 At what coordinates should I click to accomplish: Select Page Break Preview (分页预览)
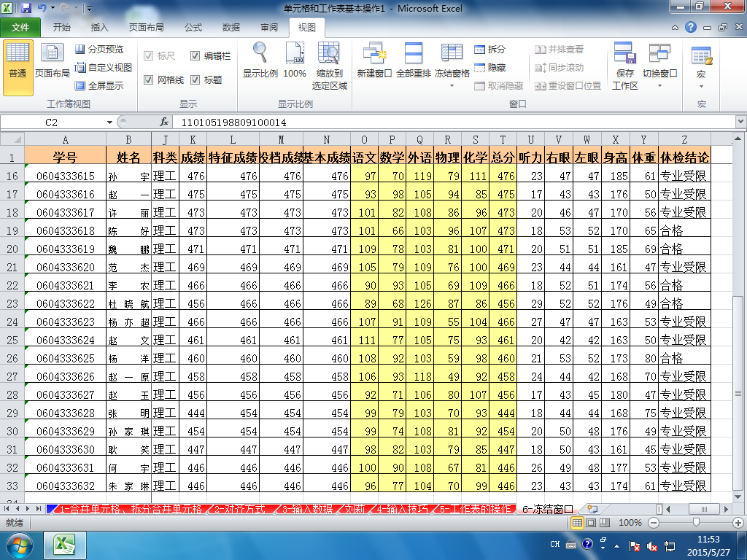pyautogui.click(x=99, y=49)
